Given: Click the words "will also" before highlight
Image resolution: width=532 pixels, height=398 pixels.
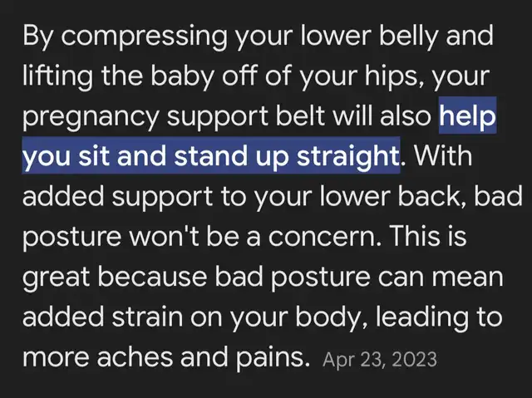Looking at the screenshot, I should coord(382,116).
